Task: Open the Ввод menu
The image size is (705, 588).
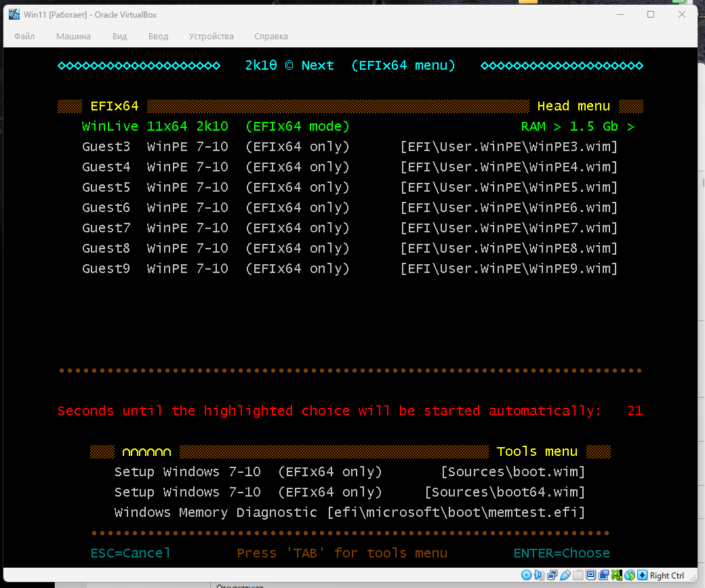Action: pos(158,37)
